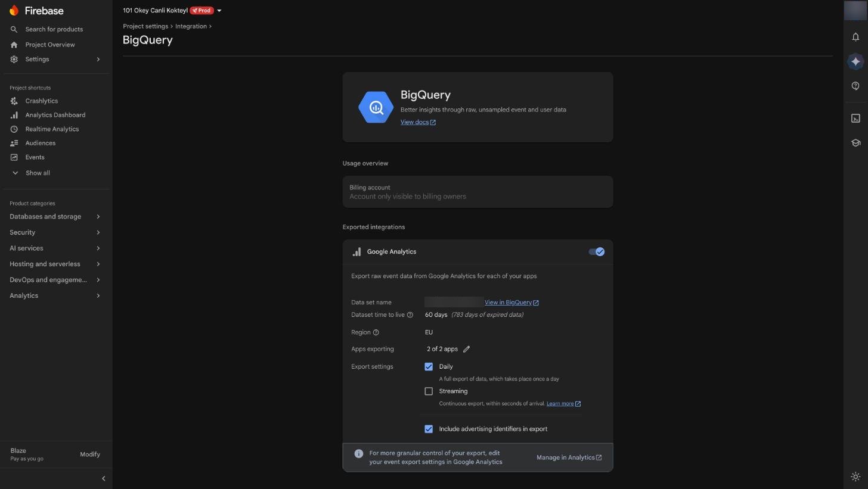Open the project selector dropdown arrow
Screen dimensions: 868x489
click(219, 11)
